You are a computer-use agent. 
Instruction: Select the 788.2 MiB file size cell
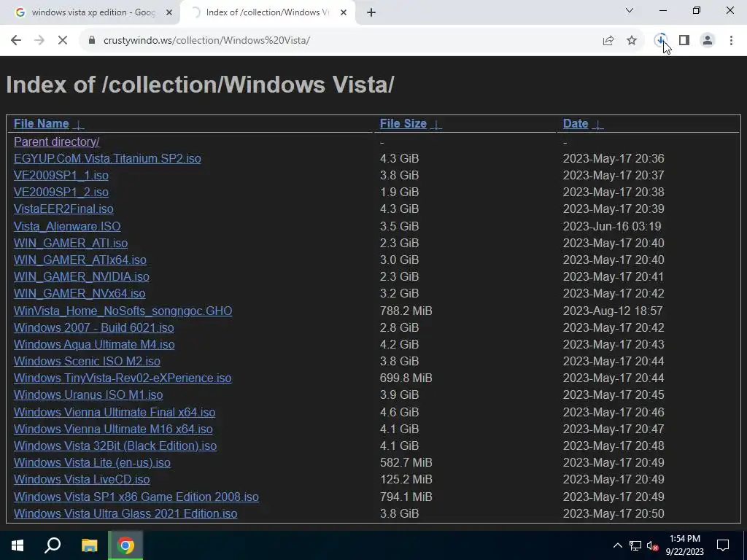(x=406, y=311)
